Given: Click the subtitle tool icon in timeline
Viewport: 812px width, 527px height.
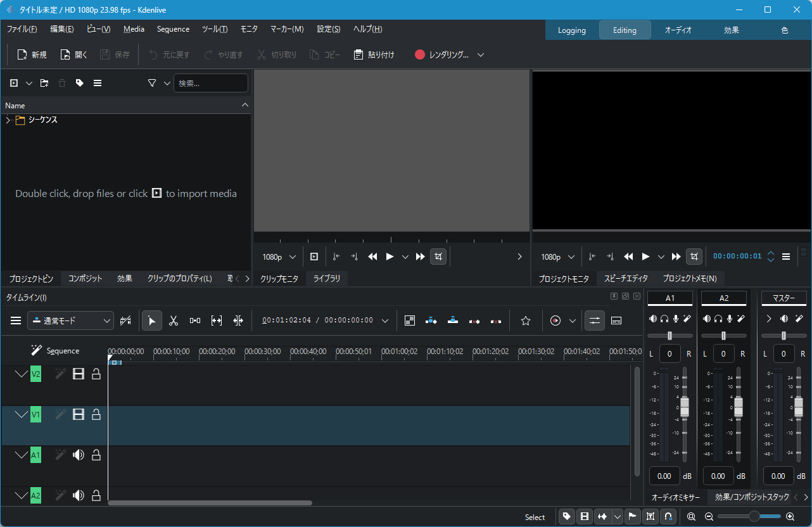Looking at the screenshot, I should coord(616,321).
